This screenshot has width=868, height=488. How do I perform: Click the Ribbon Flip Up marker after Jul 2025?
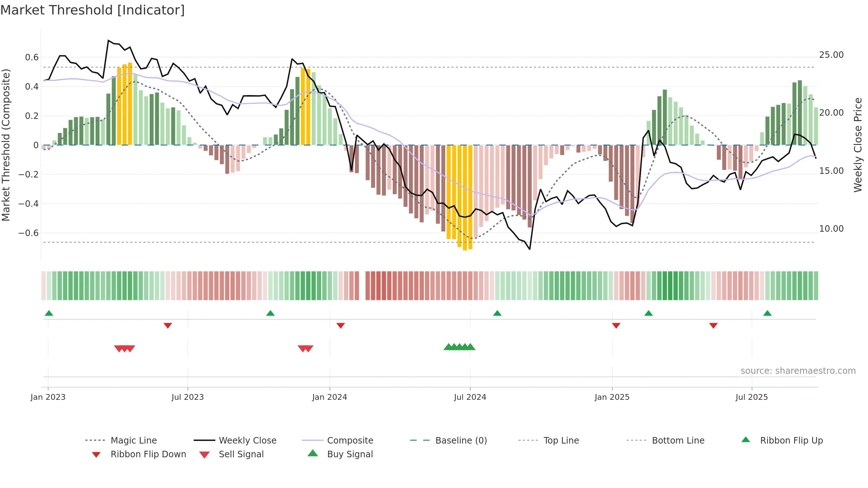click(767, 313)
